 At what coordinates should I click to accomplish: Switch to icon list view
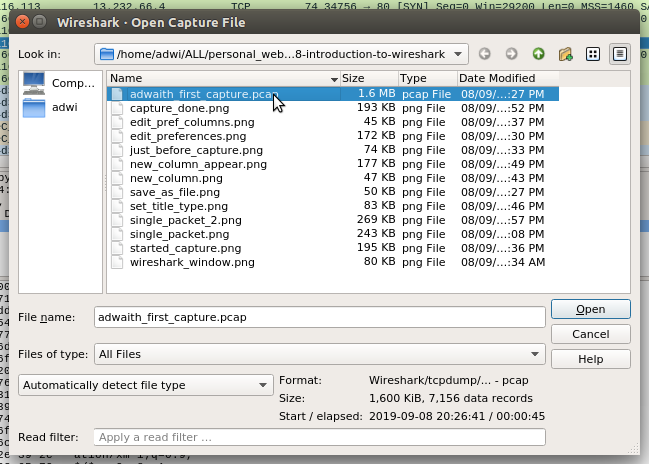point(593,54)
